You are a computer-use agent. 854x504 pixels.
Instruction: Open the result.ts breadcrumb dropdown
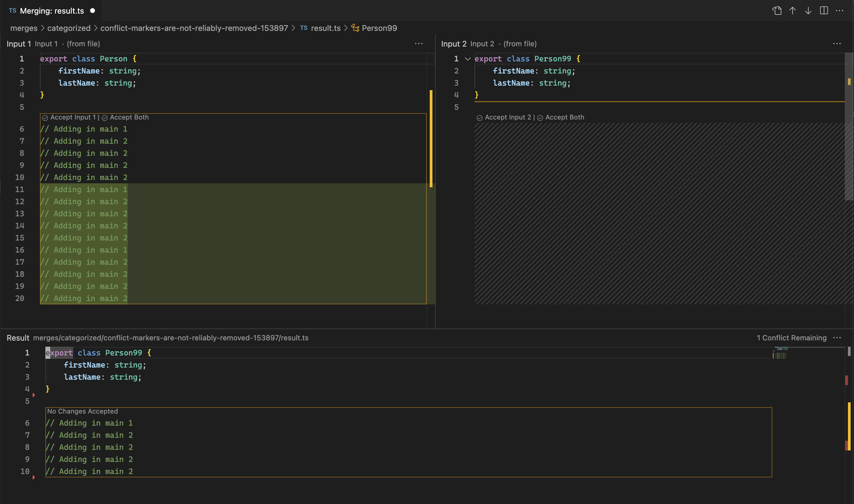(325, 28)
